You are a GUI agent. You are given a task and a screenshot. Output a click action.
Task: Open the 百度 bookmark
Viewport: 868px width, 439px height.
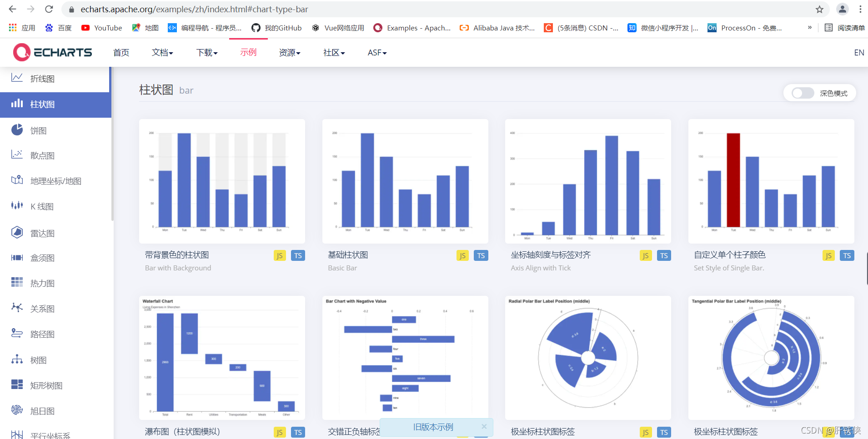58,28
